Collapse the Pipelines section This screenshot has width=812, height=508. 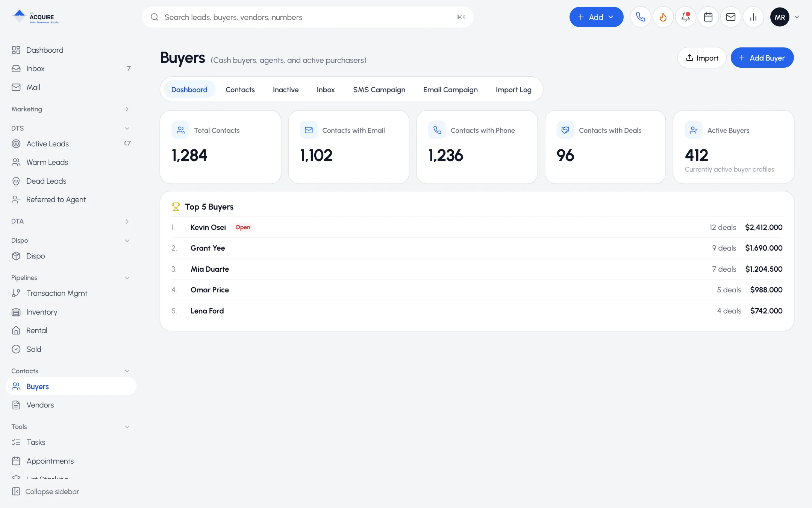coord(71,278)
